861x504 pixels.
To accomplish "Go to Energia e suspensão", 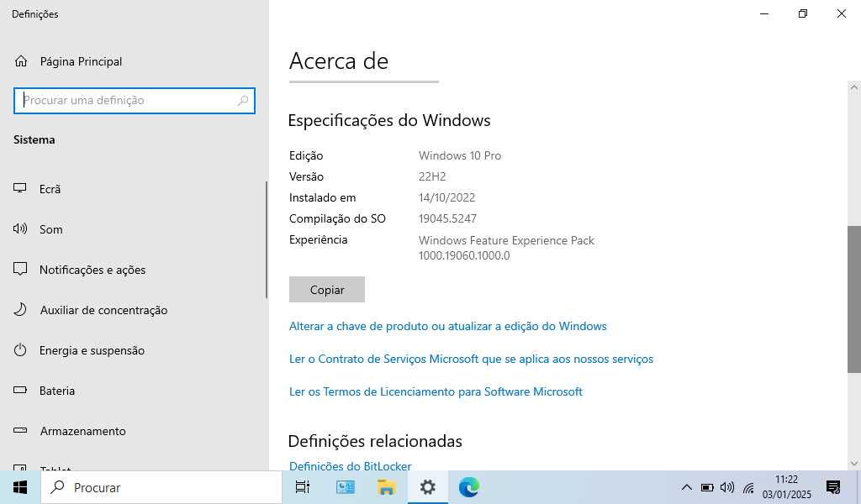I will click(135, 350).
